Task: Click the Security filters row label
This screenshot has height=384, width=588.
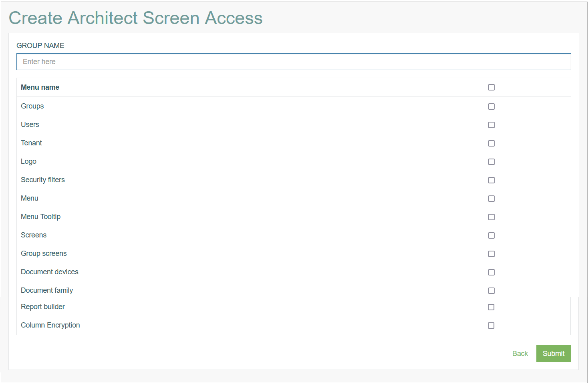Action: coord(43,180)
